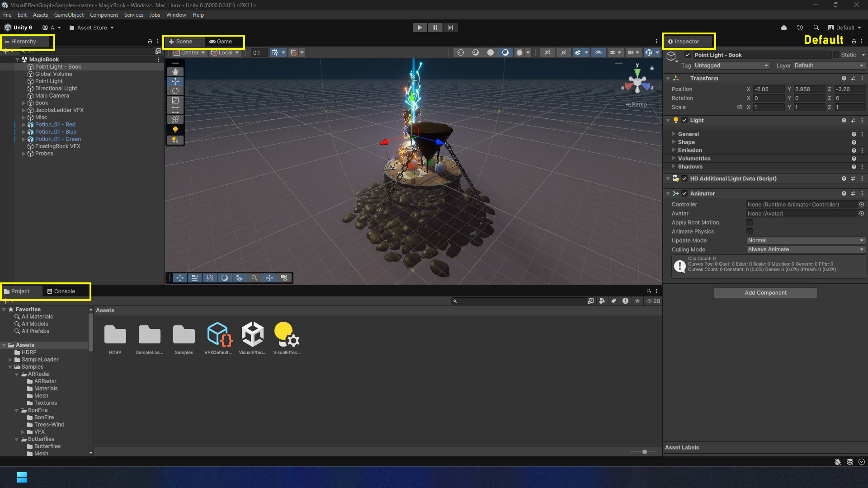Image resolution: width=868 pixels, height=488 pixels.
Task: Toggle the Animator component checkbox
Action: (x=684, y=193)
